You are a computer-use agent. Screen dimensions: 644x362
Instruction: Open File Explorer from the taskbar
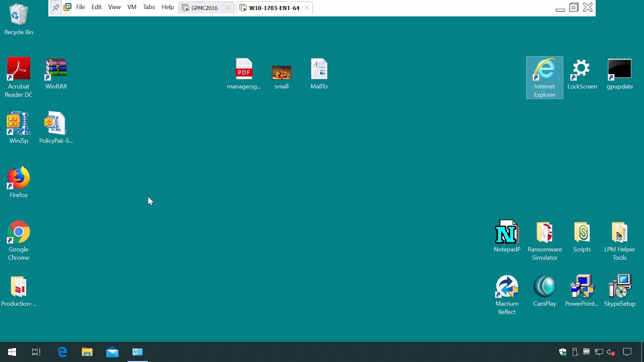coord(87,352)
